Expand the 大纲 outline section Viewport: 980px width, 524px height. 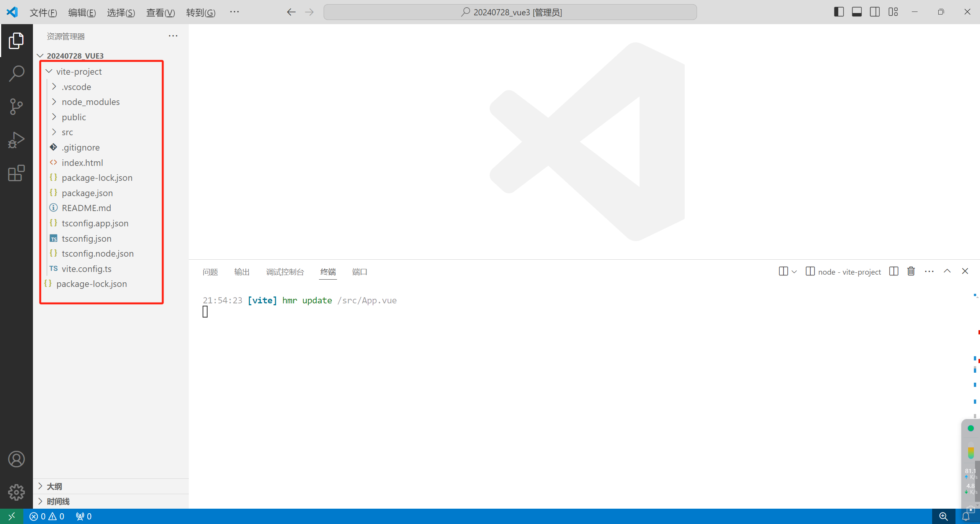click(x=111, y=486)
